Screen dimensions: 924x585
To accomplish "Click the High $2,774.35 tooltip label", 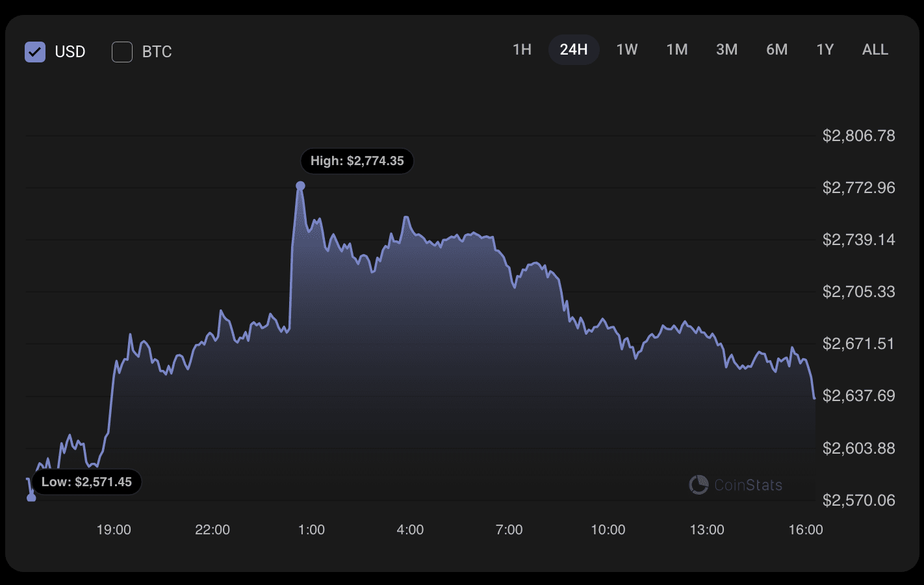I will pos(357,161).
